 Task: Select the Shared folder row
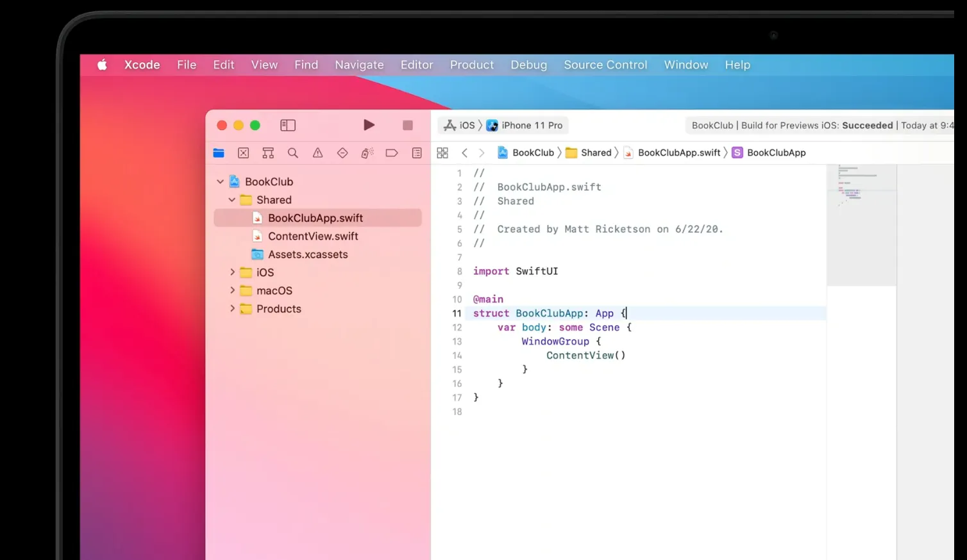coord(318,200)
